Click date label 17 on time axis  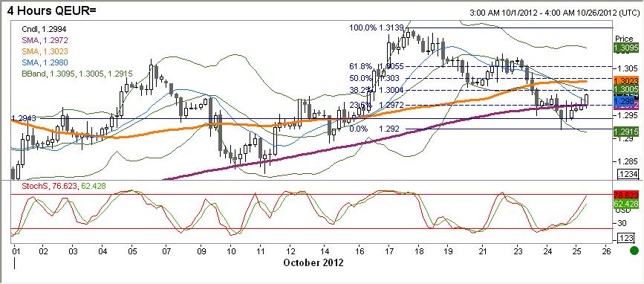point(388,251)
